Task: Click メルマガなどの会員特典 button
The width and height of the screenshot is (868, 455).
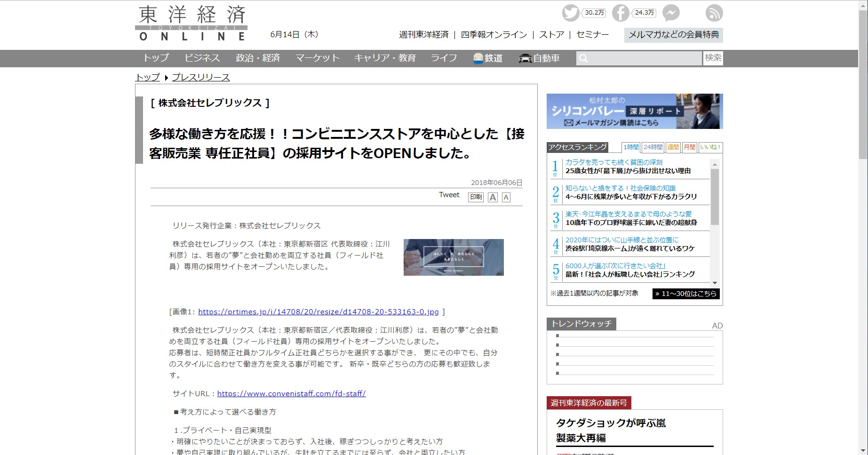Action: (674, 35)
